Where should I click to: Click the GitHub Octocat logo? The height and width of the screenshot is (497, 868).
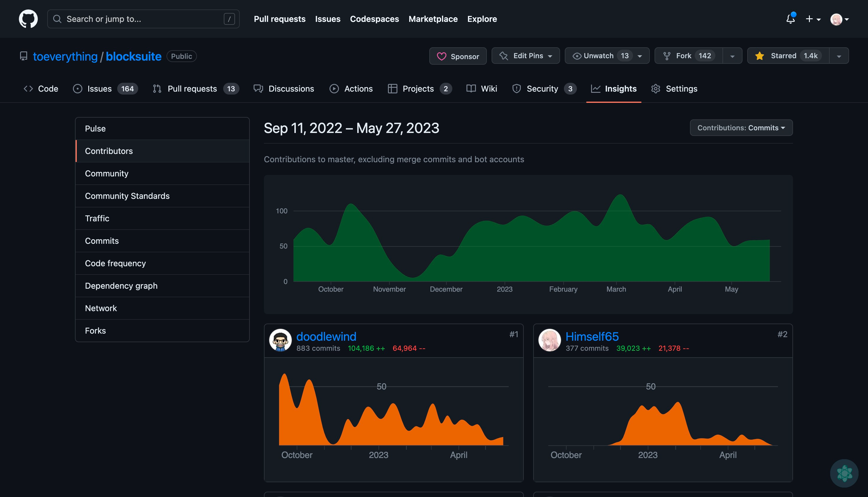pyautogui.click(x=28, y=19)
